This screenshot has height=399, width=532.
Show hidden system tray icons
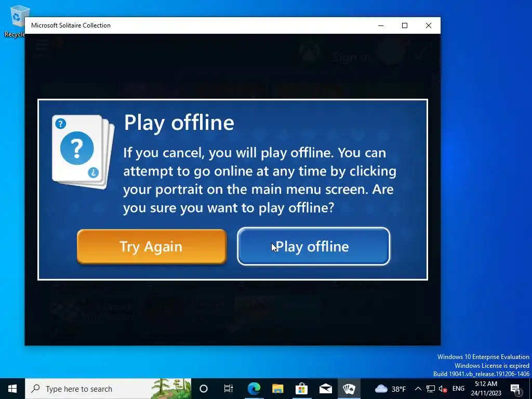[x=418, y=389]
